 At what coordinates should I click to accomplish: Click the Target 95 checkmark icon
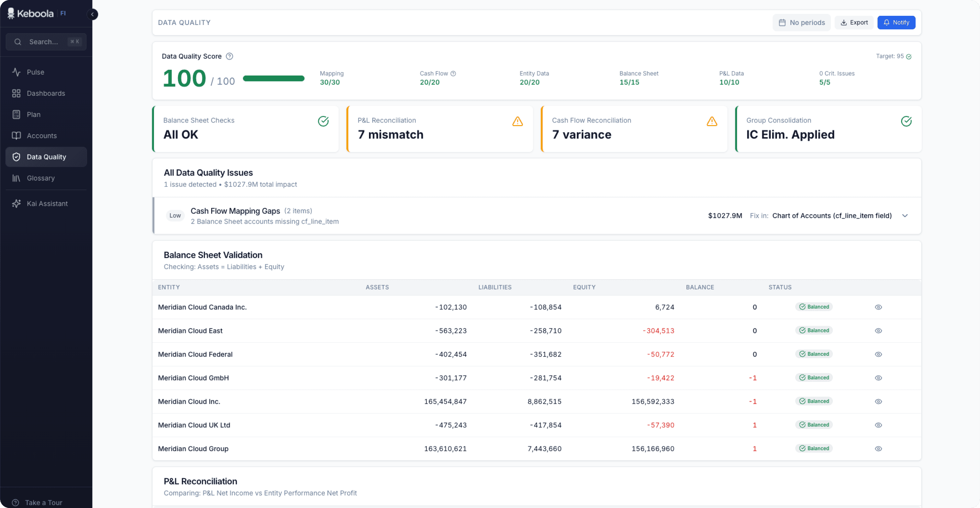click(908, 57)
